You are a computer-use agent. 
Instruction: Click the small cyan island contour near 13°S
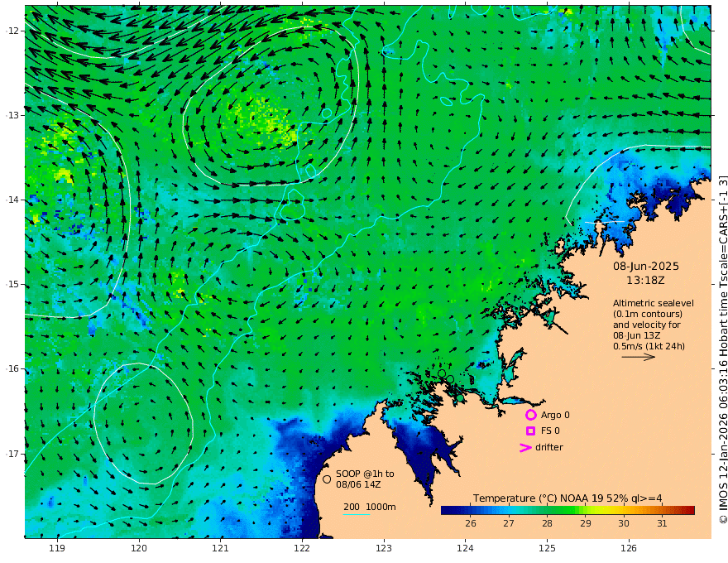click(327, 113)
